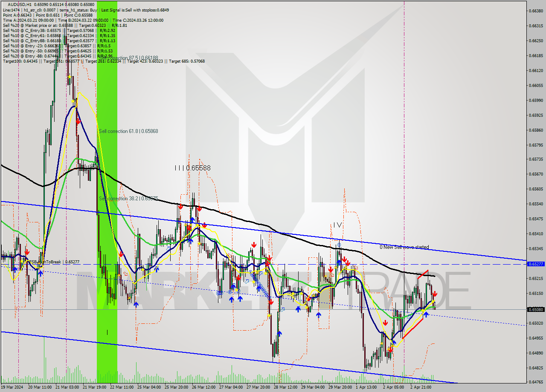Click the '19 Mar 2024' time axis label

click(12, 387)
